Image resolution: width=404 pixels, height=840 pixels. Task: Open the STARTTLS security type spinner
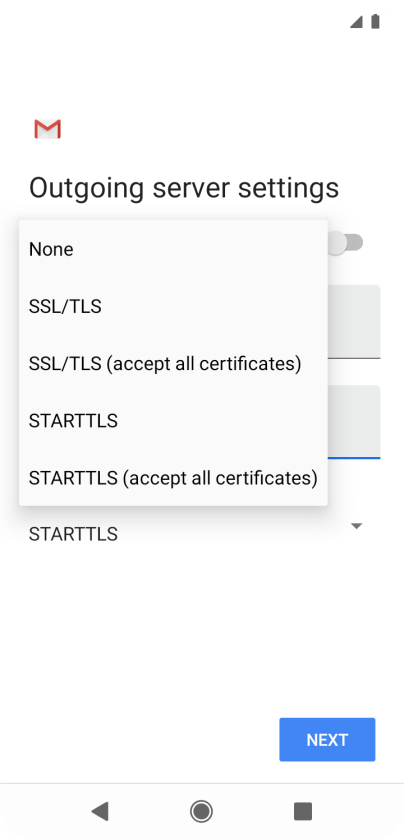(196, 534)
